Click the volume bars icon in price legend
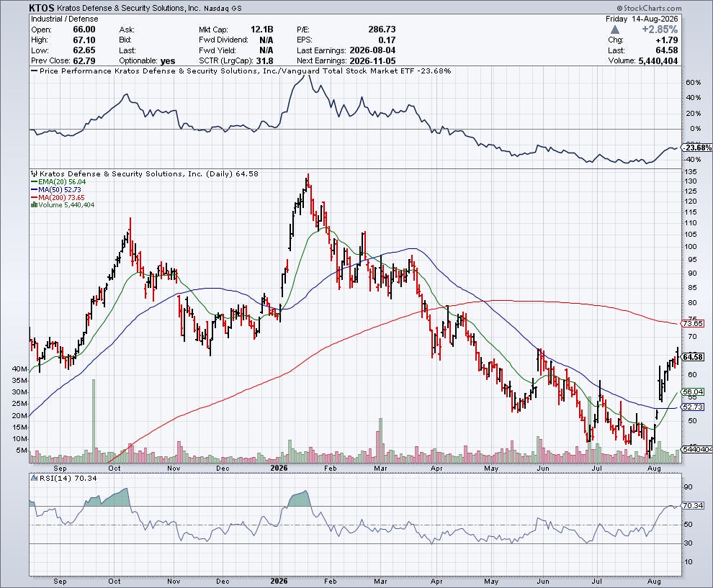Viewport: 713px width, 588px height. (34, 205)
